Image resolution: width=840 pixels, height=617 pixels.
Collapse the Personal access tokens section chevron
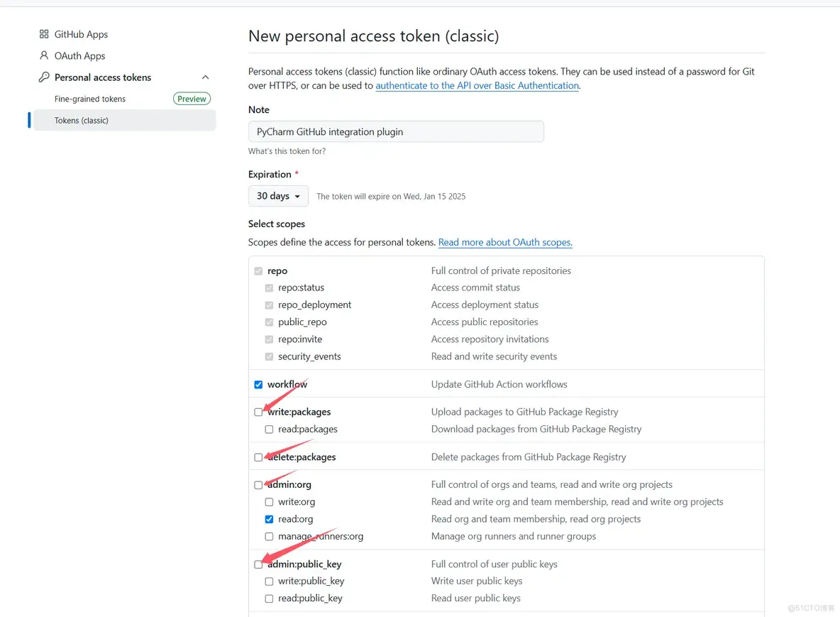click(206, 77)
